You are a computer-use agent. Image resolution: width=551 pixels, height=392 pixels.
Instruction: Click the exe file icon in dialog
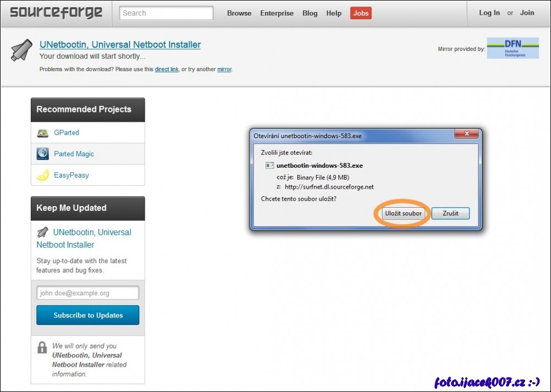pos(269,166)
